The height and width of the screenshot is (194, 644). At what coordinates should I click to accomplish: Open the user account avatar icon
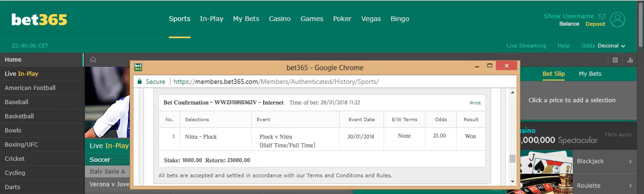[x=617, y=20]
